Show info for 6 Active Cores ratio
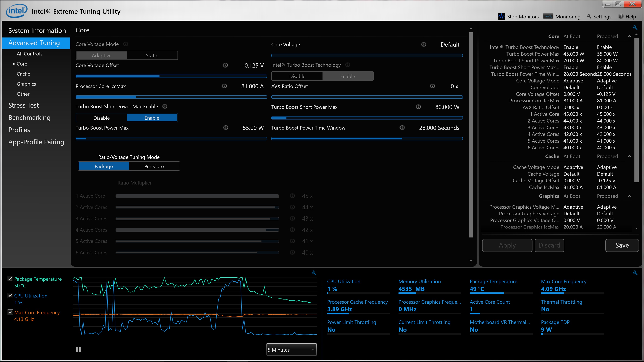 coord(292,252)
